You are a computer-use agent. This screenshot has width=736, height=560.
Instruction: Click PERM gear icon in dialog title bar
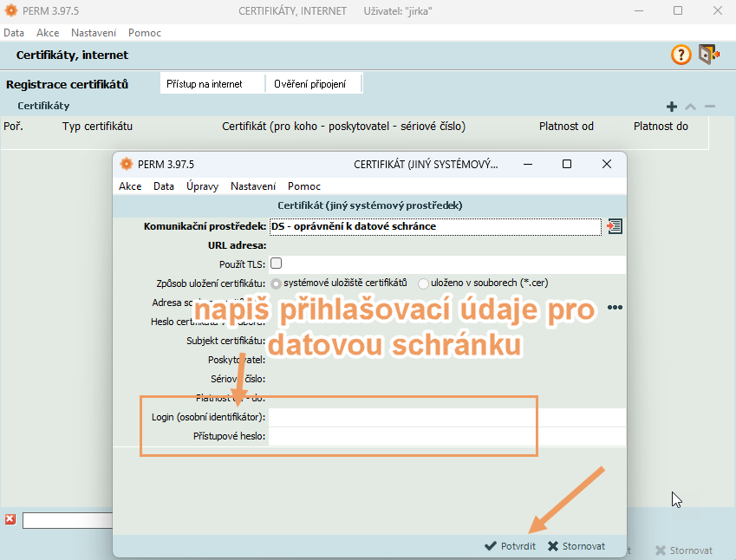coord(127,164)
